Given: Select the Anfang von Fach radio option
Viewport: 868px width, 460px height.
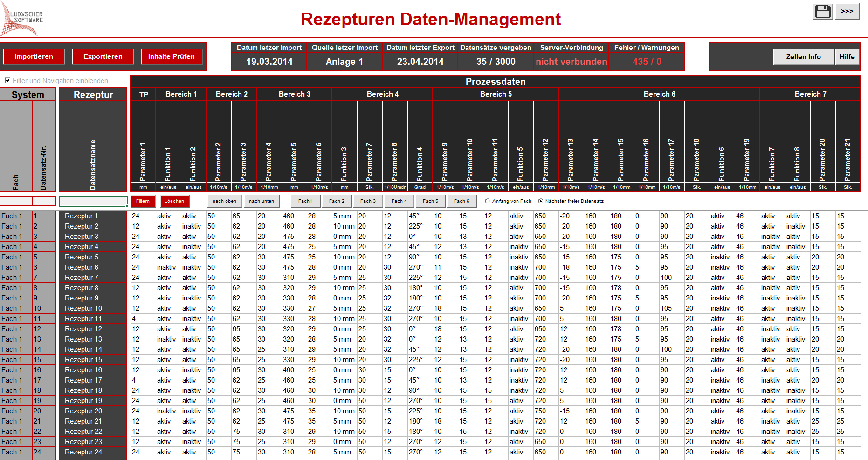Looking at the screenshot, I should [488, 202].
